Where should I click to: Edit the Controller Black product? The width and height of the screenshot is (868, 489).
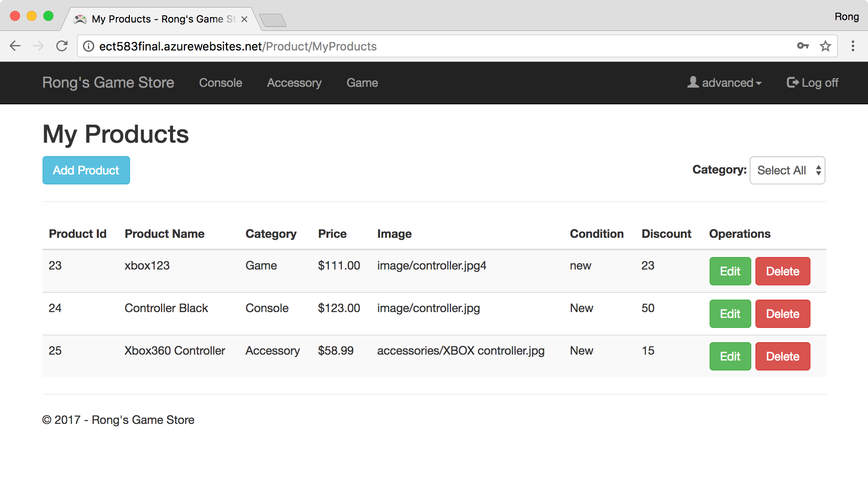730,314
